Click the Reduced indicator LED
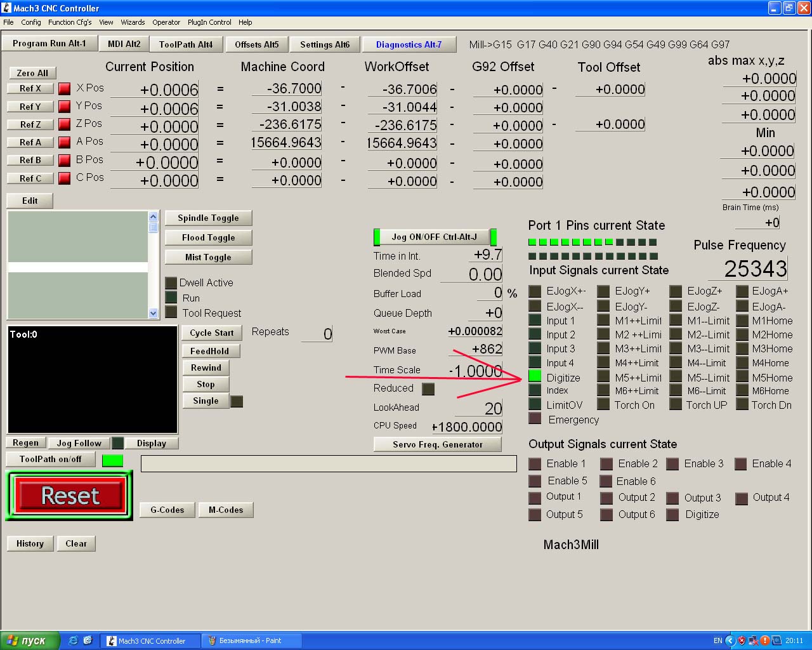This screenshot has width=812, height=650. pyautogui.click(x=428, y=388)
